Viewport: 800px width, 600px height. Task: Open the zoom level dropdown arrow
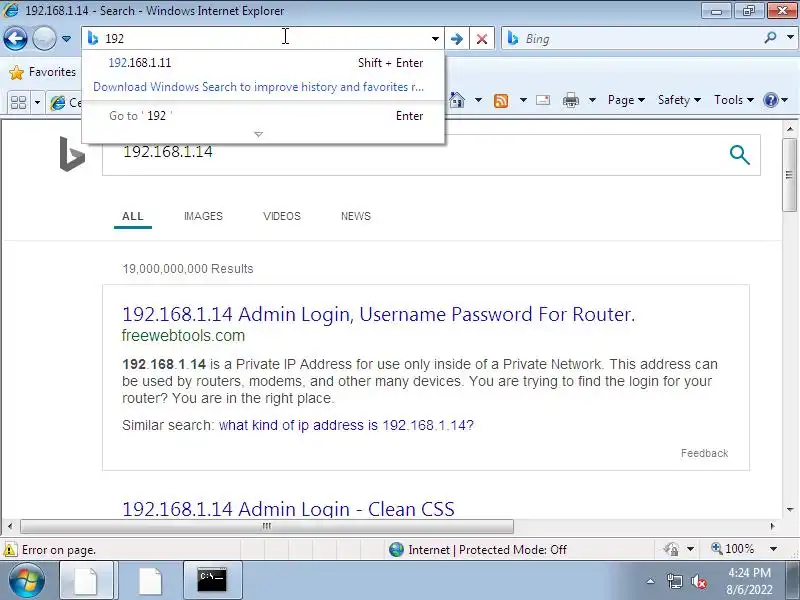773,549
